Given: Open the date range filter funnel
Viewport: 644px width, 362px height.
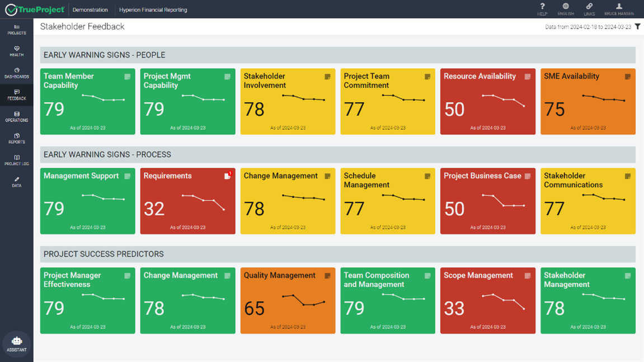Looking at the screenshot, I should pos(638,26).
